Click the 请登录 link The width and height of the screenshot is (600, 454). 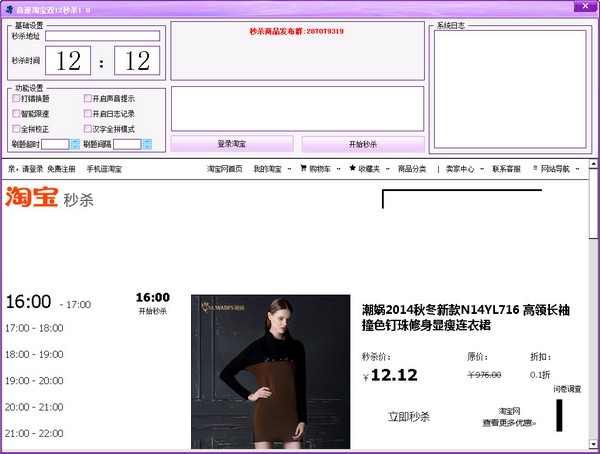click(33, 169)
